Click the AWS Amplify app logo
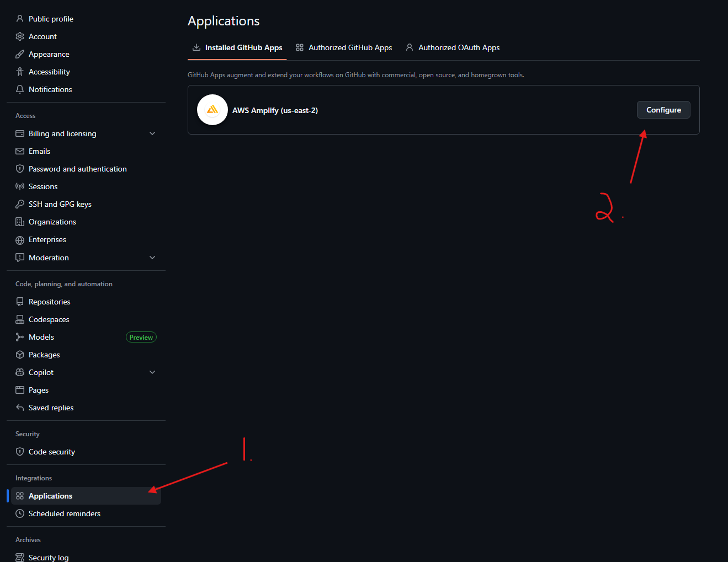Image resolution: width=728 pixels, height=562 pixels. click(x=212, y=110)
